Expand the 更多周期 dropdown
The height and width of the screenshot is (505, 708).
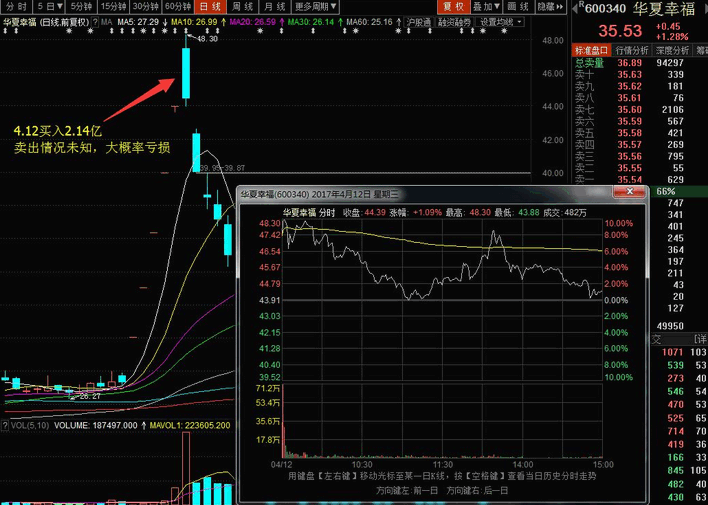tap(316, 6)
